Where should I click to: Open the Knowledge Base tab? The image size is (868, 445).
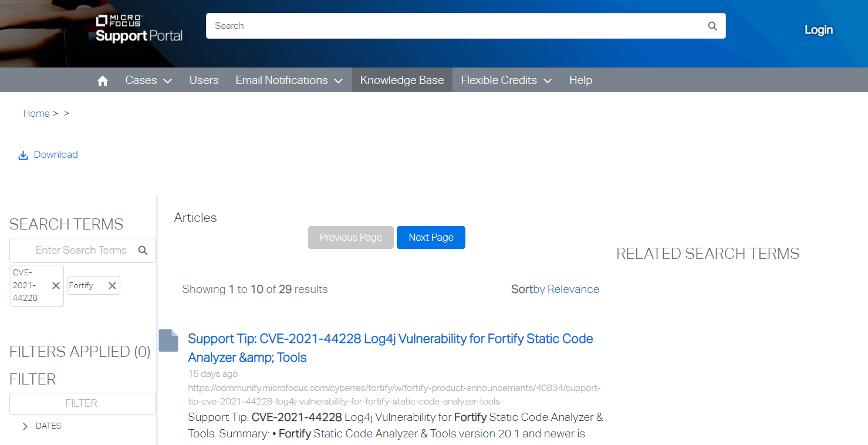(402, 80)
